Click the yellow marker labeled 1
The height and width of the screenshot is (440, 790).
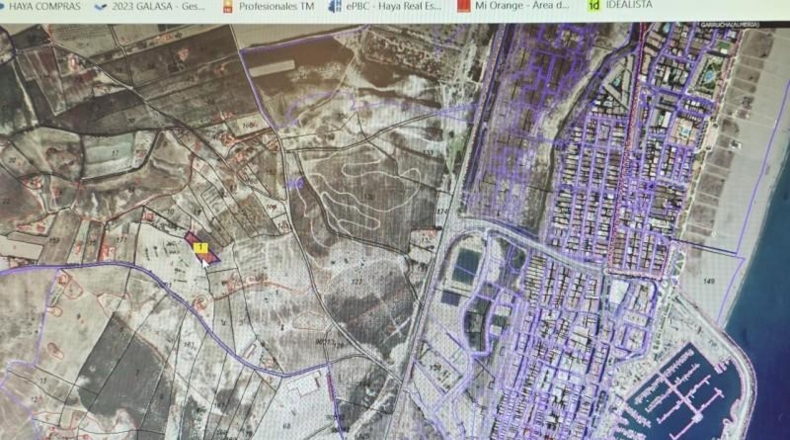[x=201, y=247]
